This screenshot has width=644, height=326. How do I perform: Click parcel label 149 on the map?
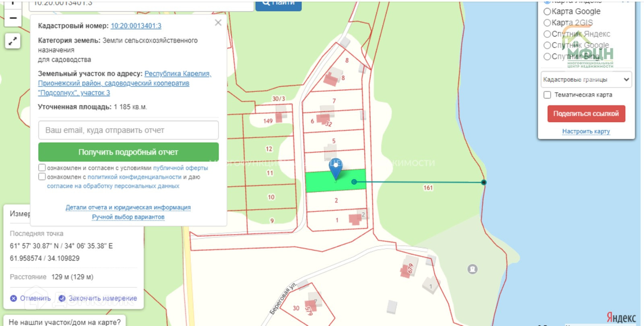coord(268,121)
